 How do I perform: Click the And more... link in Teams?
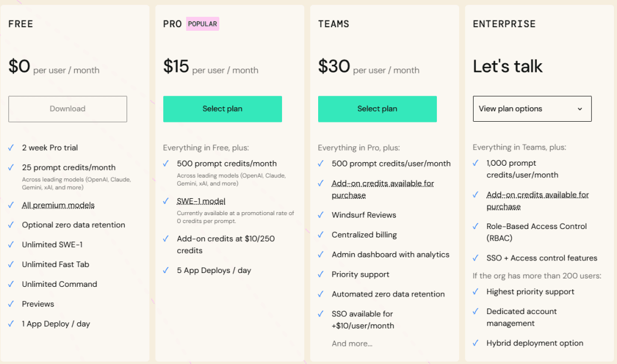click(x=352, y=344)
